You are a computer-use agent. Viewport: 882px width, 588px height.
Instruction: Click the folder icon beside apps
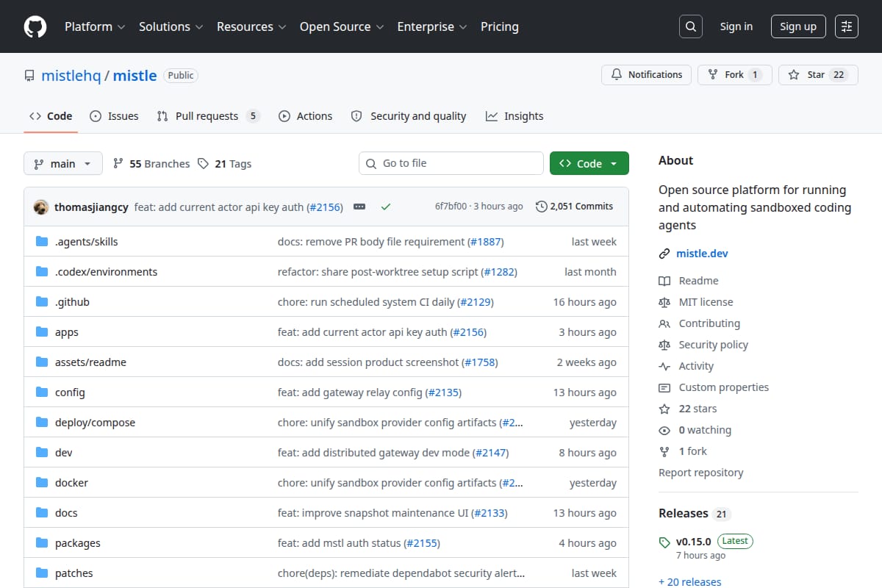[x=42, y=332]
